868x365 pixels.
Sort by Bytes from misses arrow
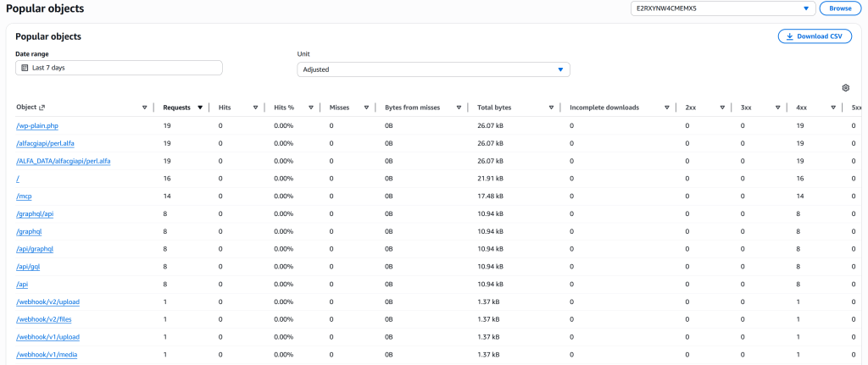pyautogui.click(x=459, y=108)
